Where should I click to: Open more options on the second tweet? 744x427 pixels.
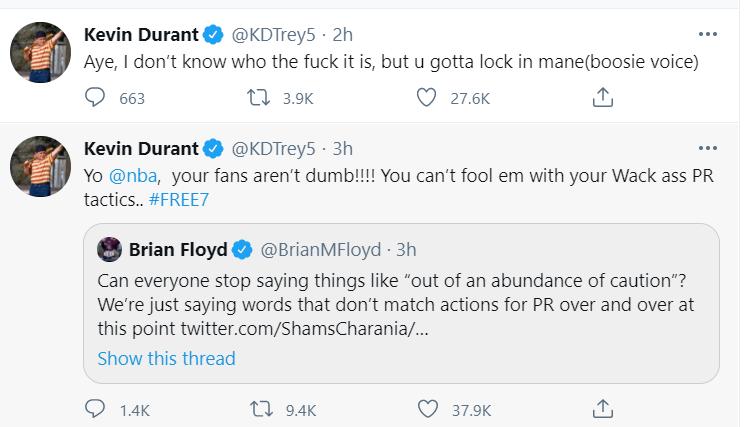pos(708,148)
